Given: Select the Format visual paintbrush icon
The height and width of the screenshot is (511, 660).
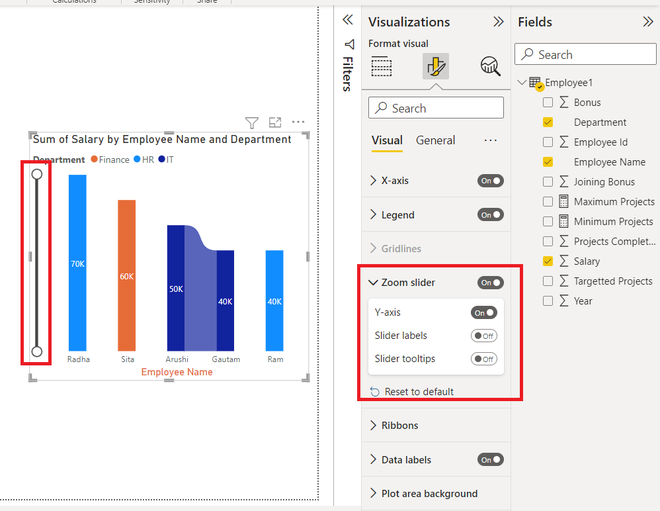Looking at the screenshot, I should click(436, 66).
